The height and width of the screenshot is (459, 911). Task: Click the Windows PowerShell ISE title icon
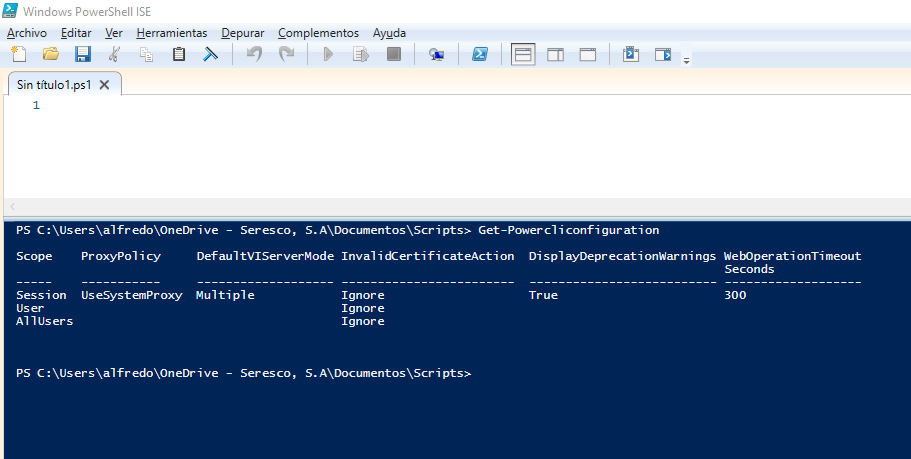click(x=10, y=10)
